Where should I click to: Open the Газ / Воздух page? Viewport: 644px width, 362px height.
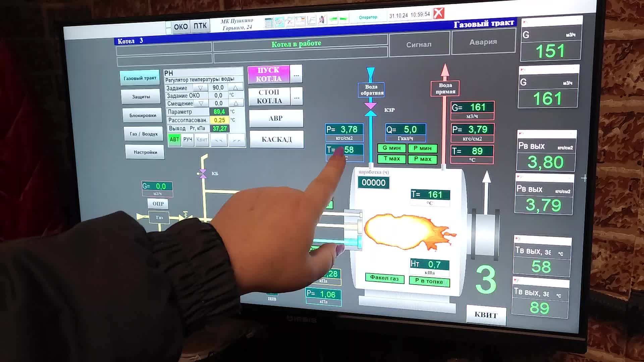click(144, 134)
